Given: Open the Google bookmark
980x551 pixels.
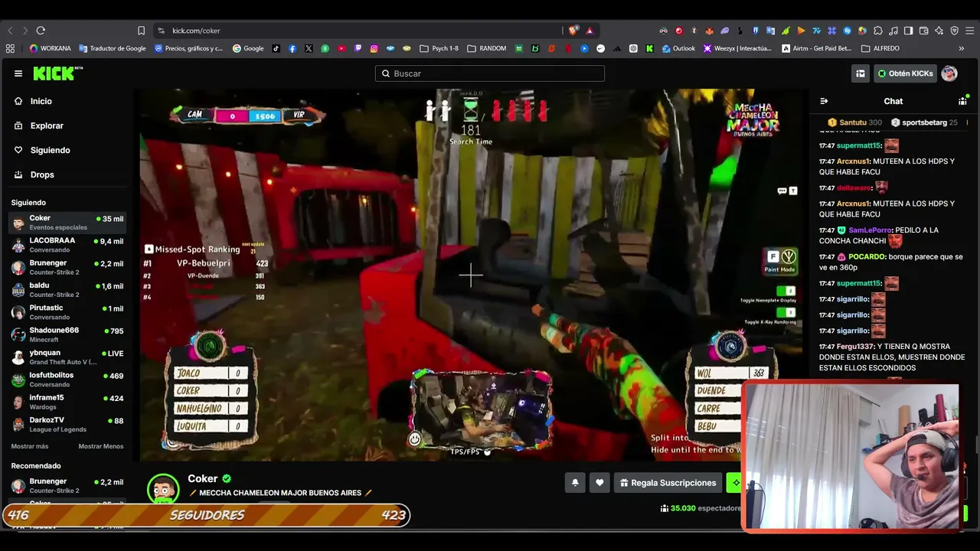Looking at the screenshot, I should pyautogui.click(x=248, y=48).
